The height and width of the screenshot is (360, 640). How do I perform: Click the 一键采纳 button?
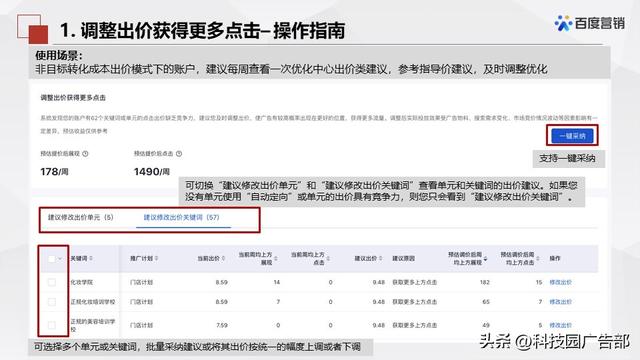(x=572, y=136)
